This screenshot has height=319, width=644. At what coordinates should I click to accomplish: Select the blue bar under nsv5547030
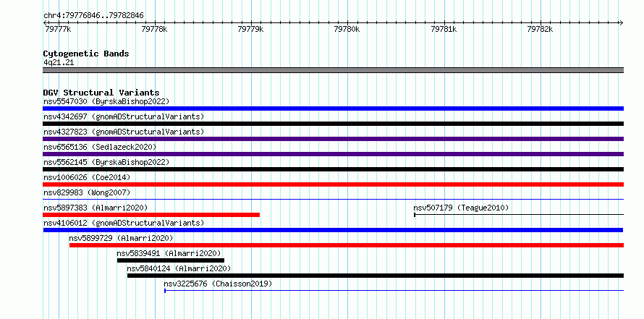click(x=333, y=109)
